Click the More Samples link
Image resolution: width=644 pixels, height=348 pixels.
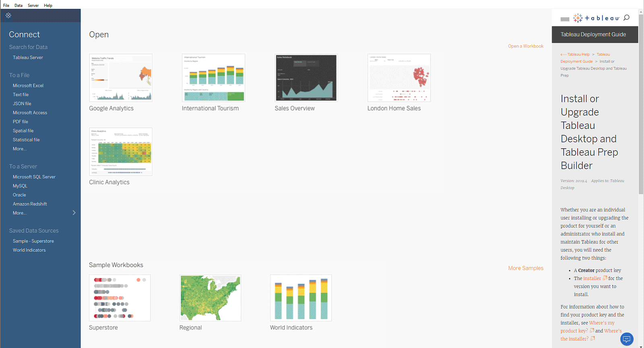(x=526, y=268)
